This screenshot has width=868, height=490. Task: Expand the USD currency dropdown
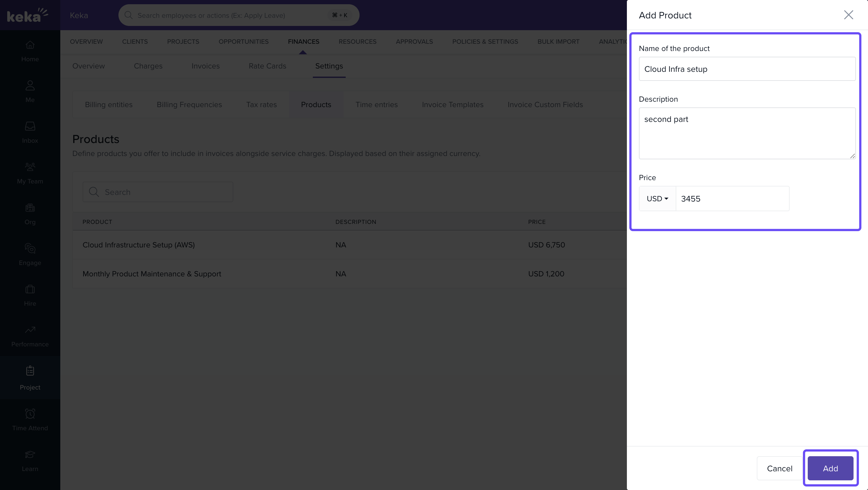[x=657, y=199]
